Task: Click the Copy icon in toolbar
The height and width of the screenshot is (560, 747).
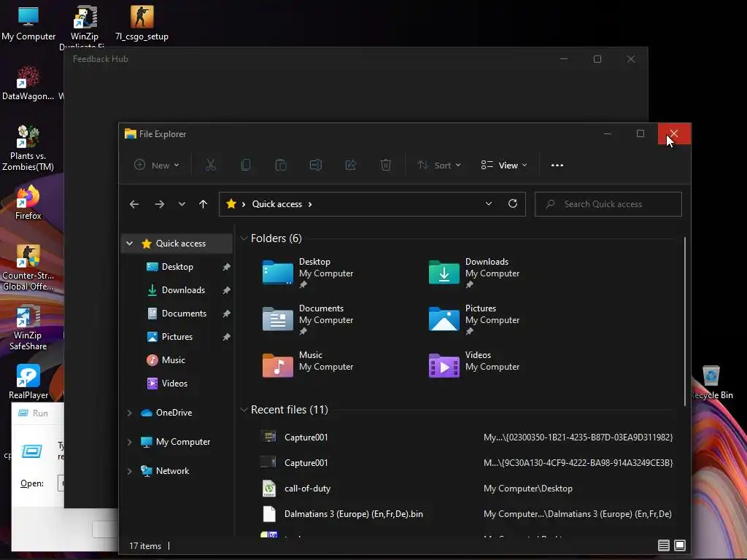Action: (246, 166)
